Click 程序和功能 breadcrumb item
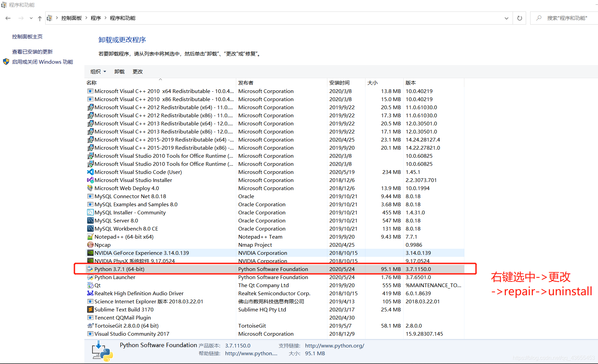Viewport: 598px width, 364px height. (x=123, y=18)
